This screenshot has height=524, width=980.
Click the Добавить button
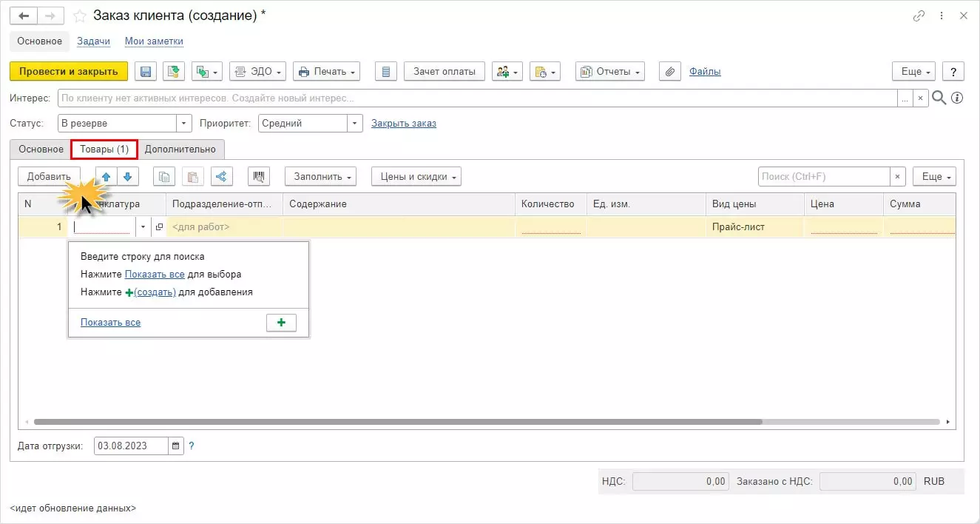(x=49, y=177)
